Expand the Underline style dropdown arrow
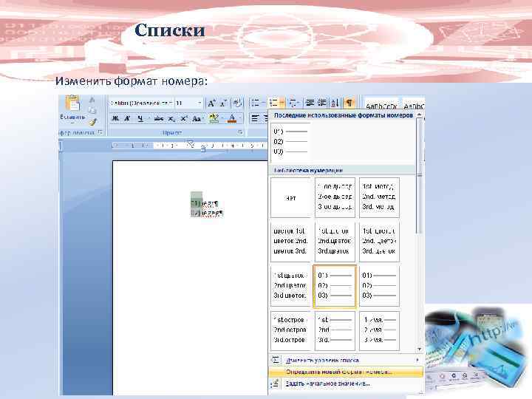 coord(149,118)
